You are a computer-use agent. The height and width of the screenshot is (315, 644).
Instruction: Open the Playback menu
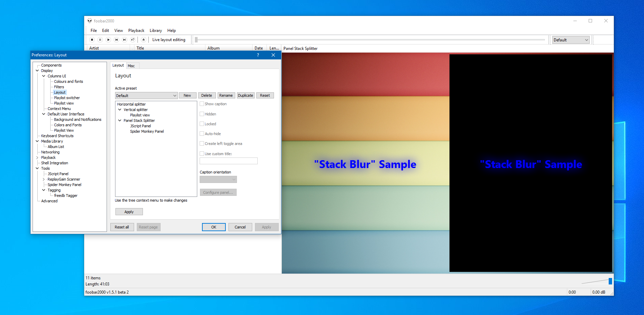[x=136, y=31]
